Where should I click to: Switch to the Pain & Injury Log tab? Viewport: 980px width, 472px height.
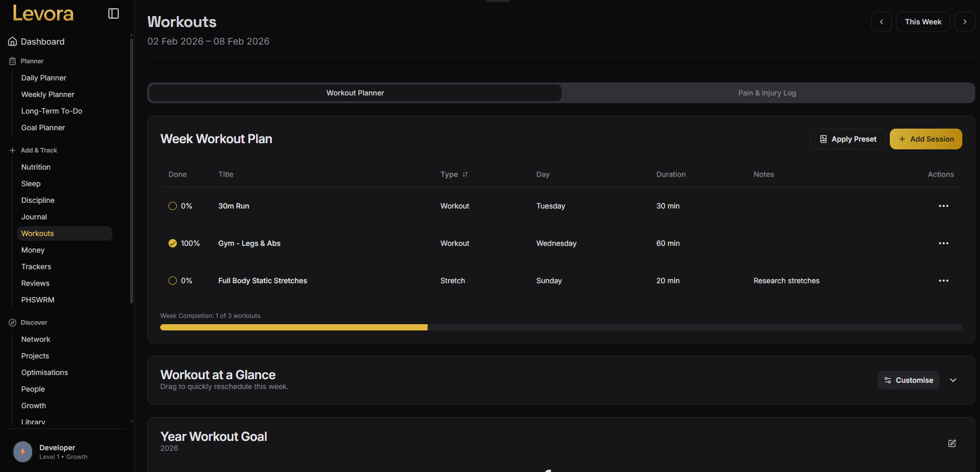(x=767, y=92)
